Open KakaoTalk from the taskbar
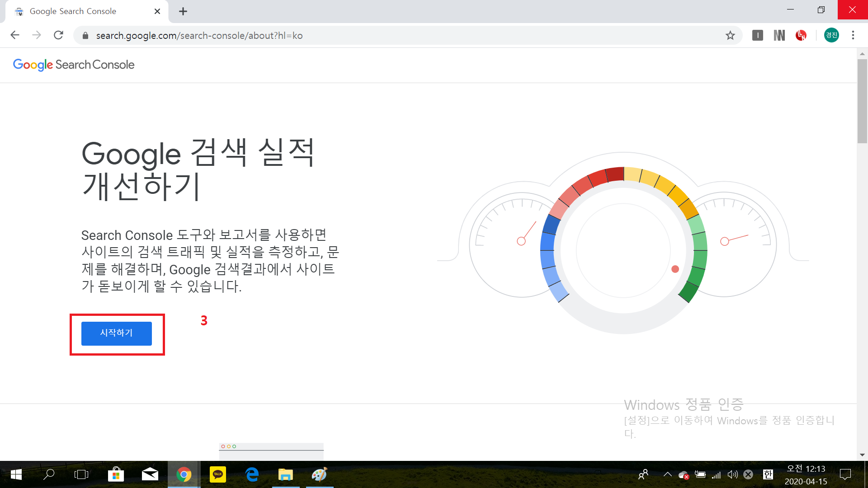The width and height of the screenshot is (868, 488). (x=218, y=474)
